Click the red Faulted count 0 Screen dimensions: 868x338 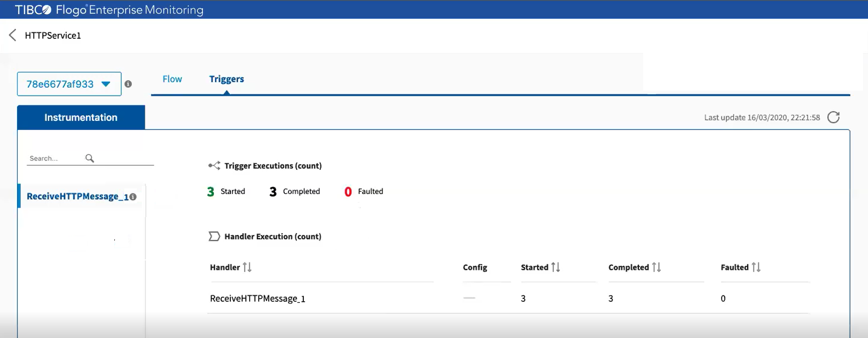[x=348, y=192]
